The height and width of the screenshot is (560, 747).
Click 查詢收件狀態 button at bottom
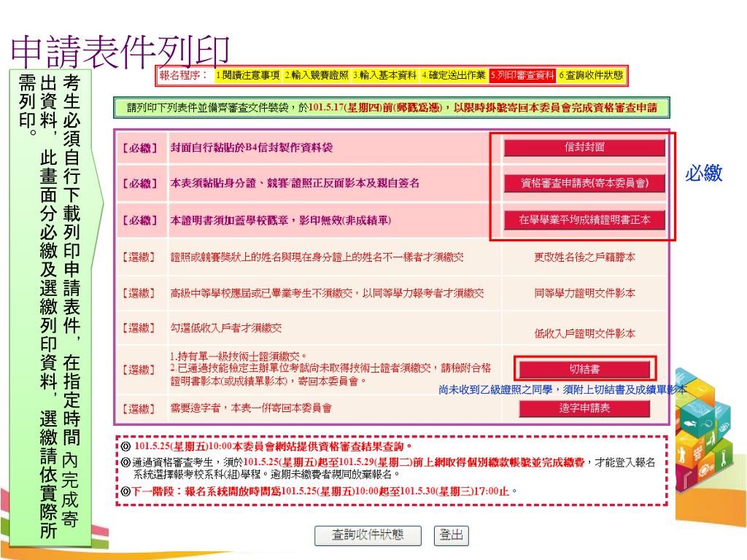[x=368, y=535]
